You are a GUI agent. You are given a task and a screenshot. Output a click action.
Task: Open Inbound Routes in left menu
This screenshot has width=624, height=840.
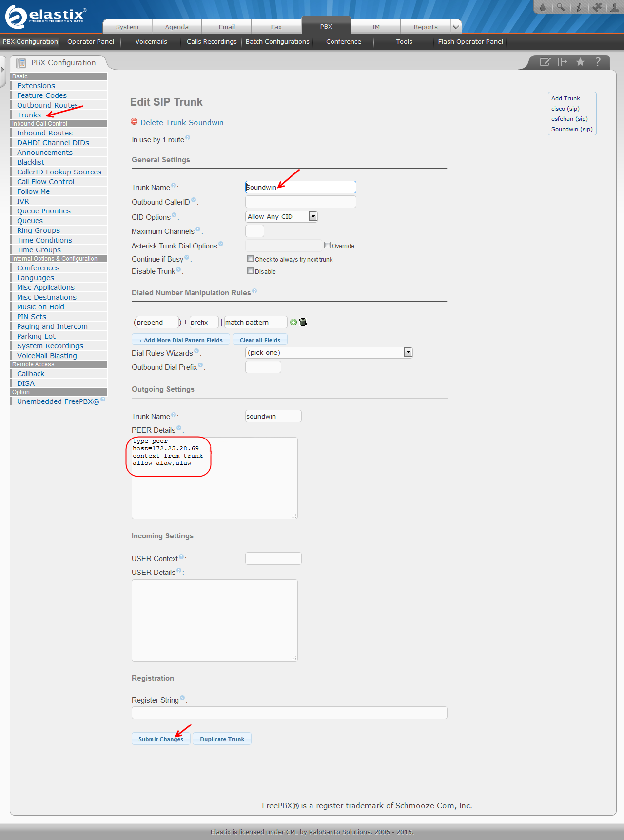pos(45,133)
